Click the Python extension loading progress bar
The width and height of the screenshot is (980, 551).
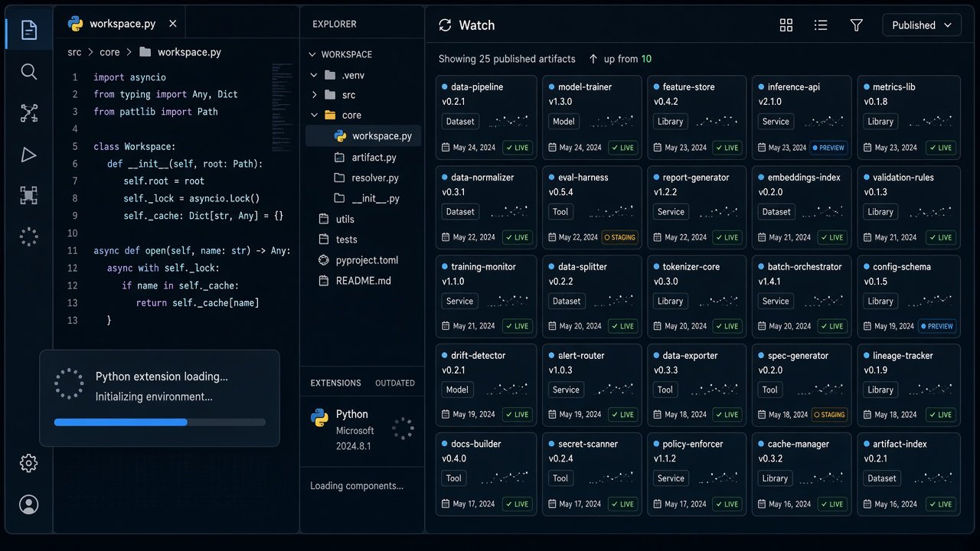coord(160,422)
